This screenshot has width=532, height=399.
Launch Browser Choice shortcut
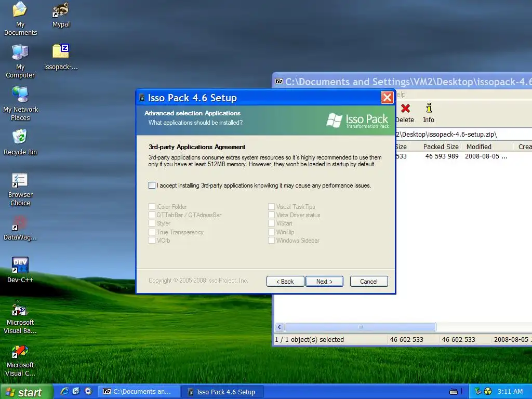(20, 189)
